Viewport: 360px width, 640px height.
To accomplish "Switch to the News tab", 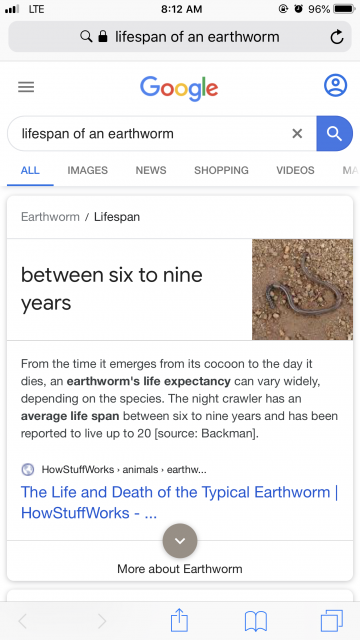I will 151,170.
